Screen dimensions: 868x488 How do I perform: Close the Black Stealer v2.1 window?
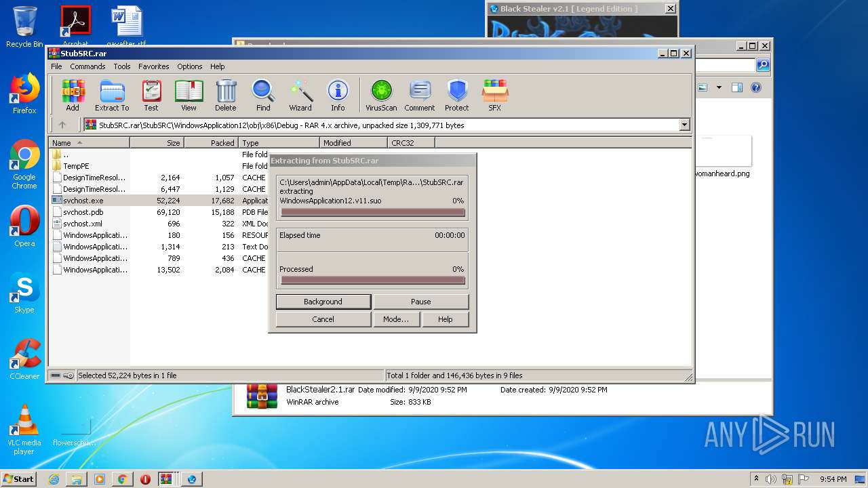(x=670, y=9)
